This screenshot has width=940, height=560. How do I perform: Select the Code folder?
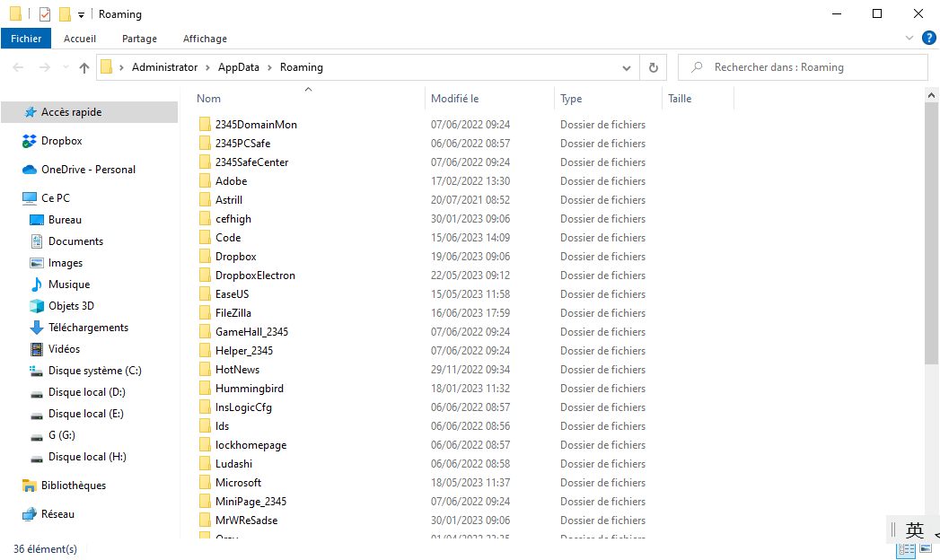pyautogui.click(x=228, y=238)
